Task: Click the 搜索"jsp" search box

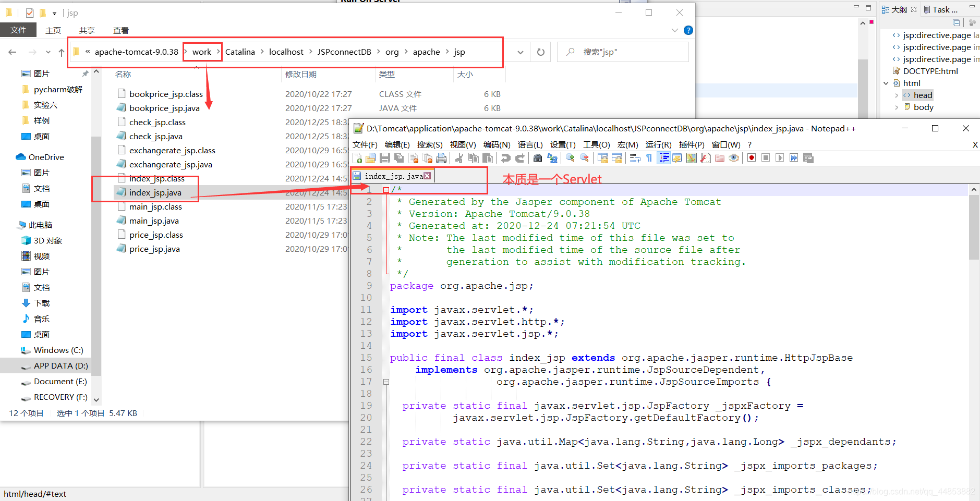Action: coord(623,52)
